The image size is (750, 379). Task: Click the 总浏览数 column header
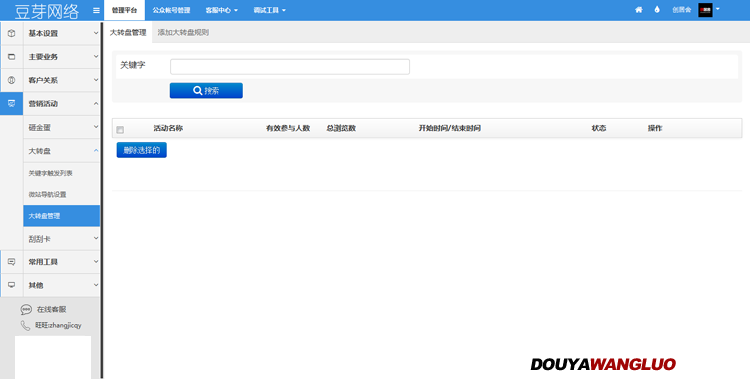341,128
